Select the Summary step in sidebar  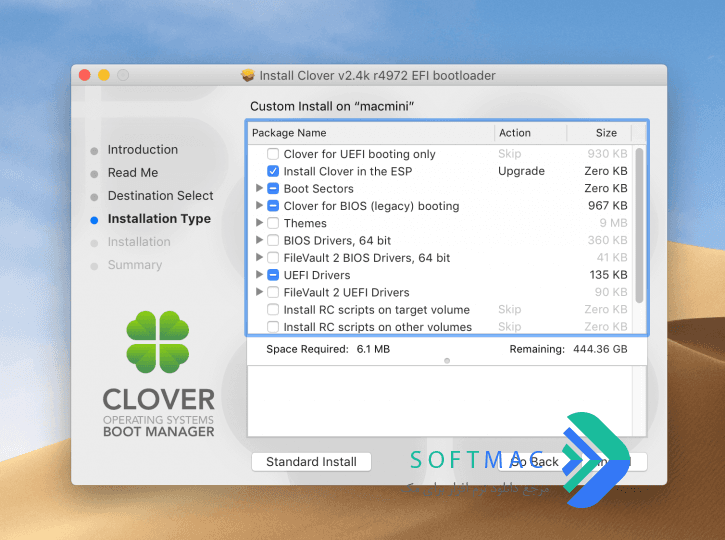pyautogui.click(x=135, y=265)
